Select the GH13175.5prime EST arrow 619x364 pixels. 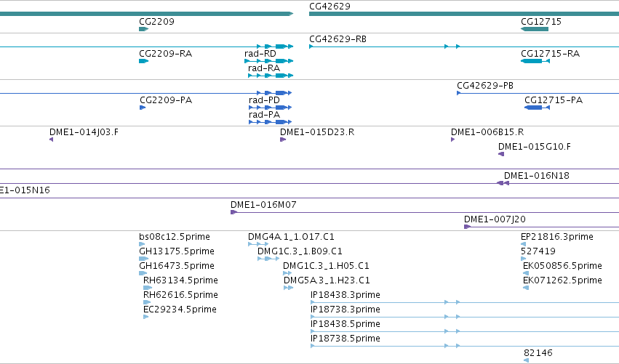pos(144,259)
